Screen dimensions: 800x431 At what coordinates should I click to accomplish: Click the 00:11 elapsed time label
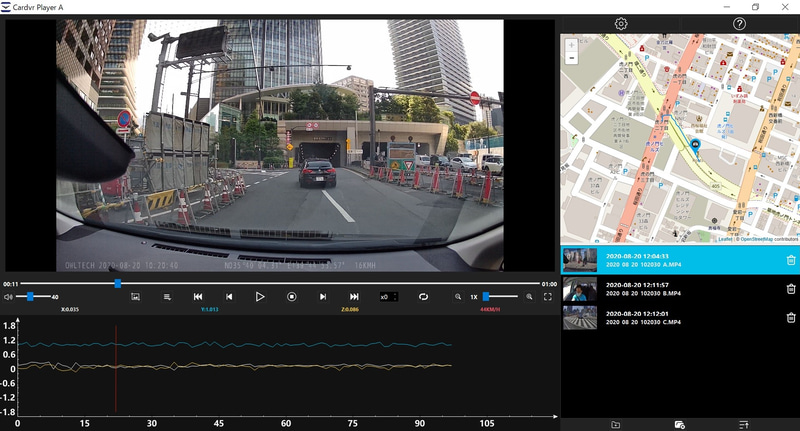[10, 284]
